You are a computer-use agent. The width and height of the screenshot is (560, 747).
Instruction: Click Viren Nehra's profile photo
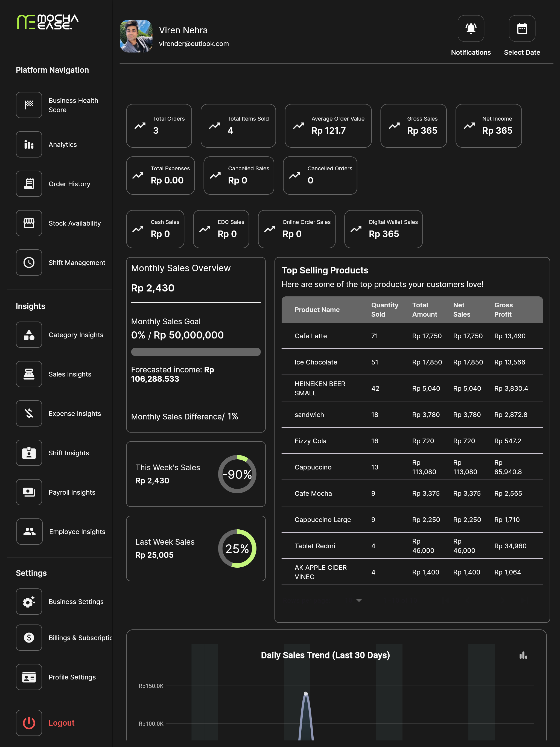coord(136,36)
